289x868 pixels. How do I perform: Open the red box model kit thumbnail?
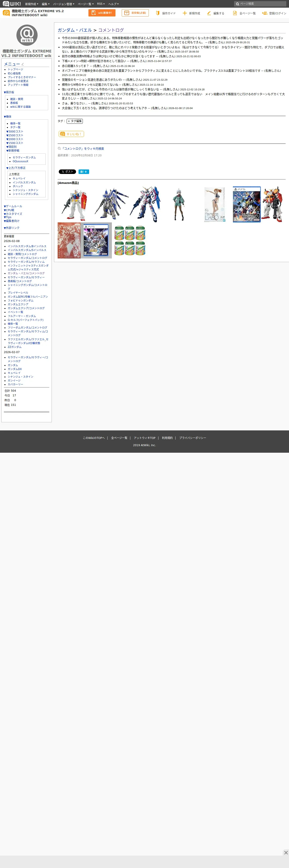pos(69,240)
